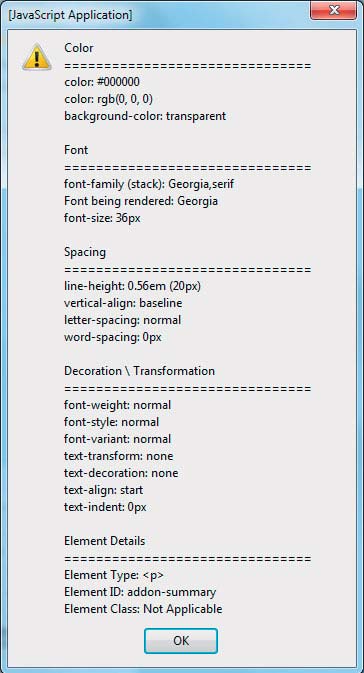The image size is (364, 673).
Task: Click the Element Details heading
Action: click(105, 541)
